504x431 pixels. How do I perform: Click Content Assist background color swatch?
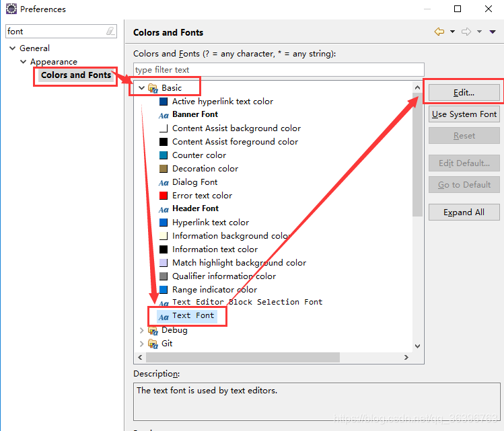[164, 128]
